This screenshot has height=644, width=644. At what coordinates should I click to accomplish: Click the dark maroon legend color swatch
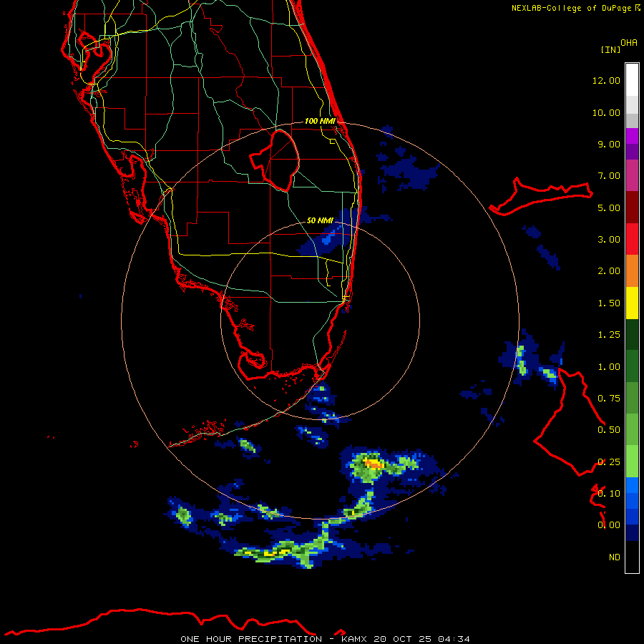click(632, 208)
